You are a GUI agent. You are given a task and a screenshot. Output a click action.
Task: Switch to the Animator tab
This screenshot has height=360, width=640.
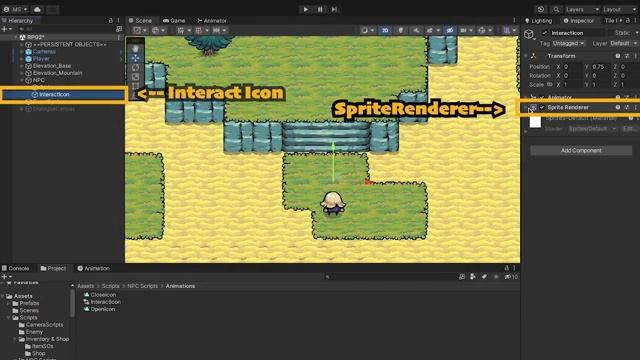coord(212,20)
